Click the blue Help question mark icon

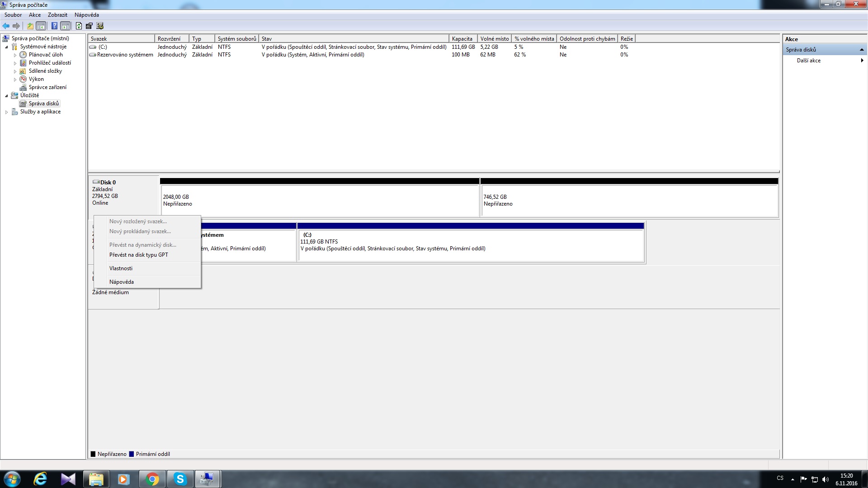point(54,26)
